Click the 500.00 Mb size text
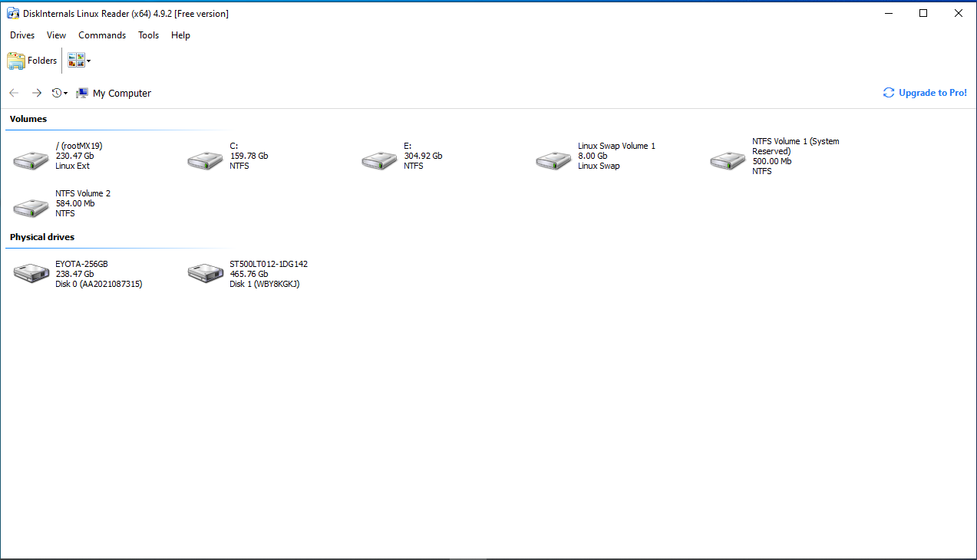Viewport: 977px width, 560px height. coord(772,161)
